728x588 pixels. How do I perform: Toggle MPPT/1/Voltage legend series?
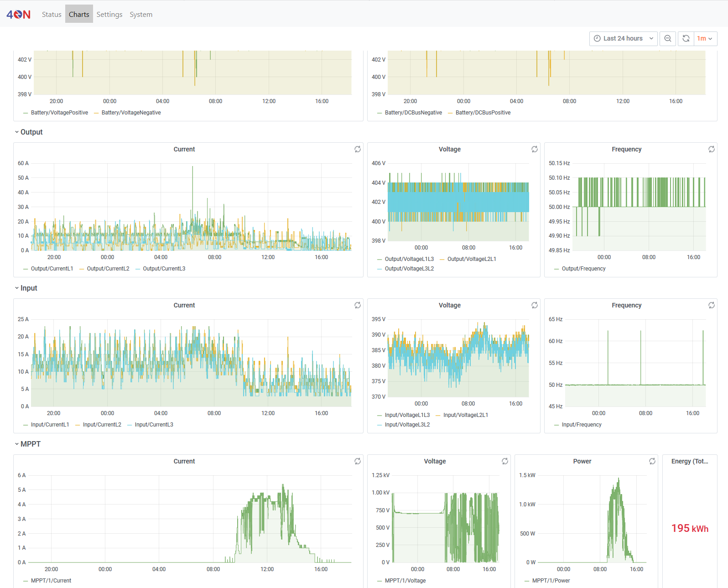[405, 581]
